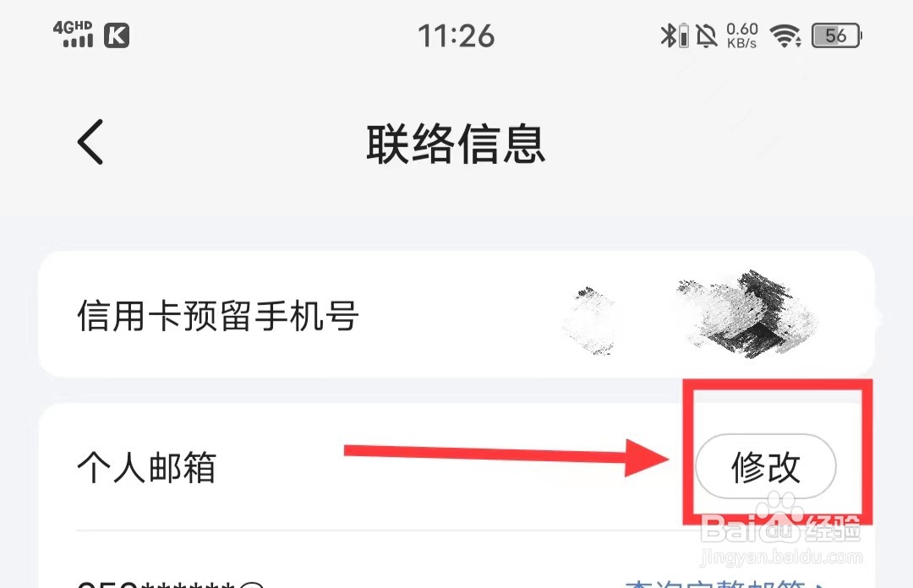Tap the circle icon after masked email
This screenshot has width=913, height=588.
(252, 585)
